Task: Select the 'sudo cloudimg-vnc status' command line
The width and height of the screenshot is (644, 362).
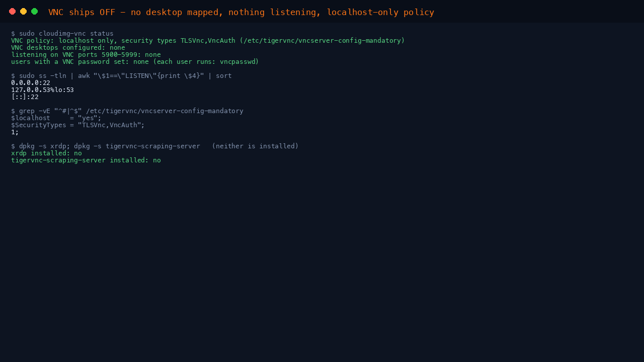Action: point(62,34)
